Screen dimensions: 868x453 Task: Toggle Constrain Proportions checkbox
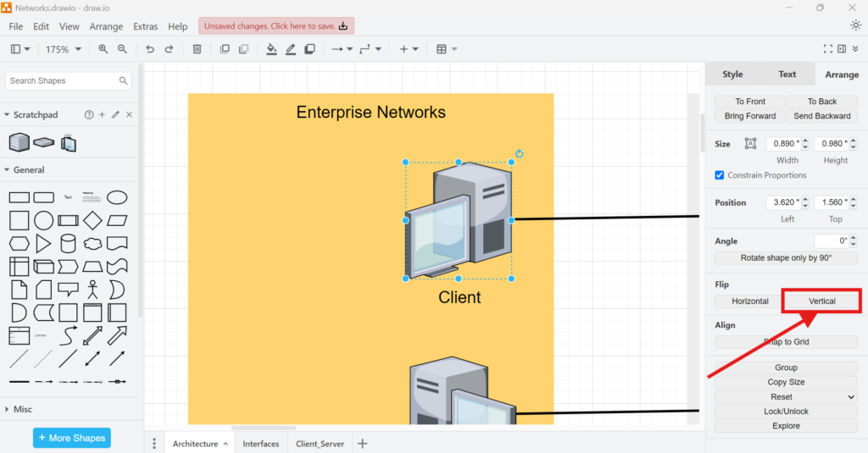click(x=720, y=175)
